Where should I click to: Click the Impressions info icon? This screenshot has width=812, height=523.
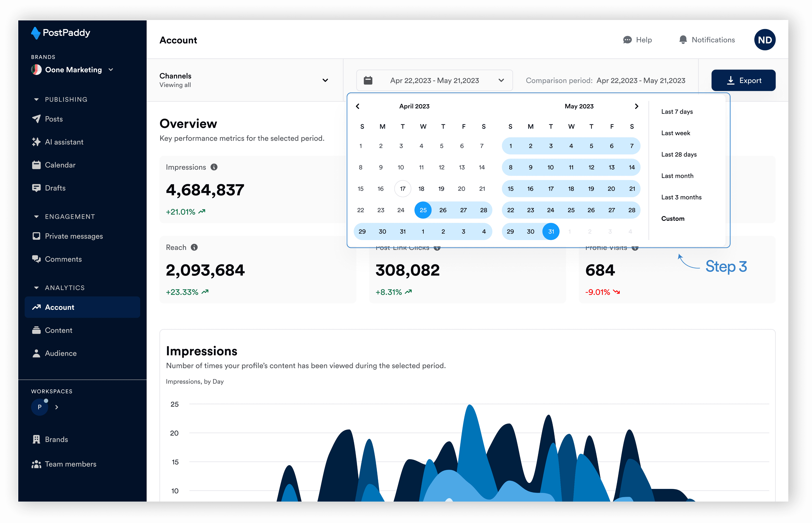[214, 167]
